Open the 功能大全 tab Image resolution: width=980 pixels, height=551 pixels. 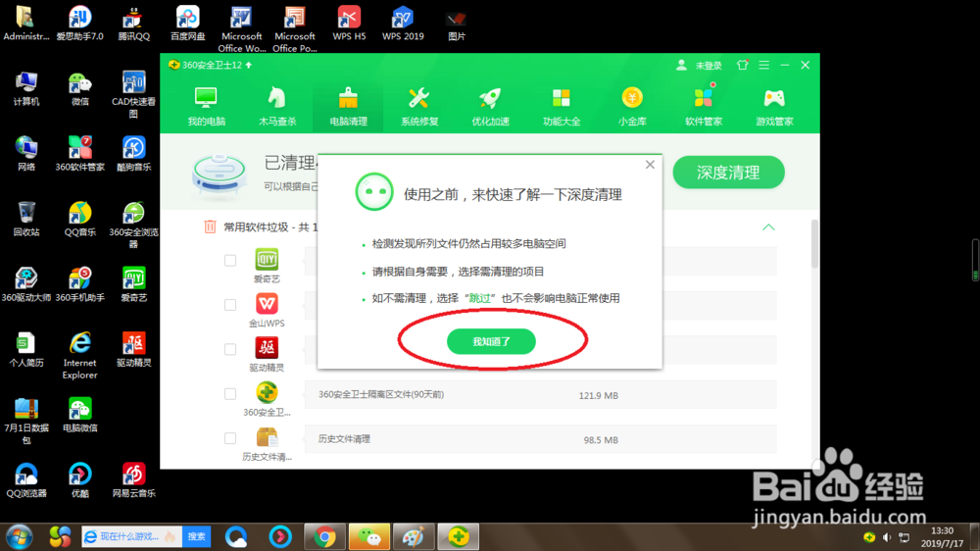(x=562, y=106)
